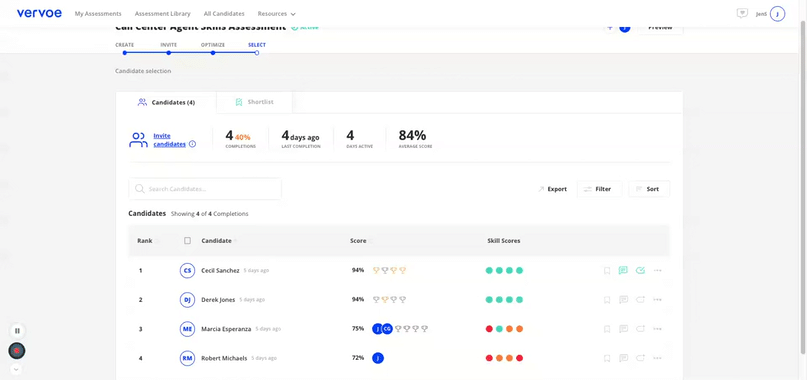
Task: Click the CG reviewer badge in Marcia's row
Action: 388,329
